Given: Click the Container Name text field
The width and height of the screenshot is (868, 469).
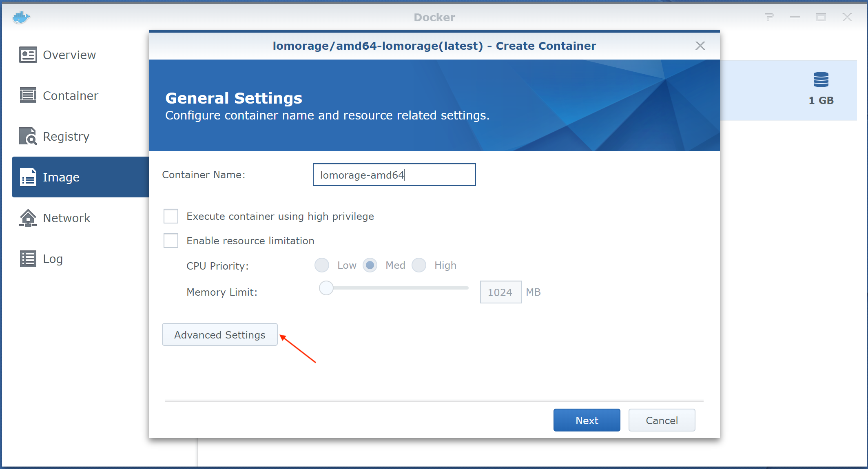Looking at the screenshot, I should coord(394,175).
